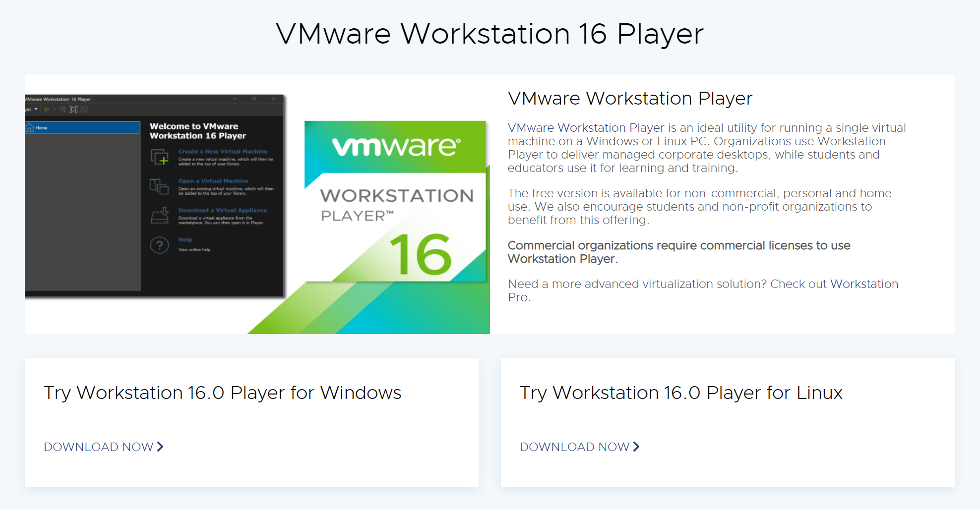Click the Welcome to VMware Workstation 16 Player heading

198,131
